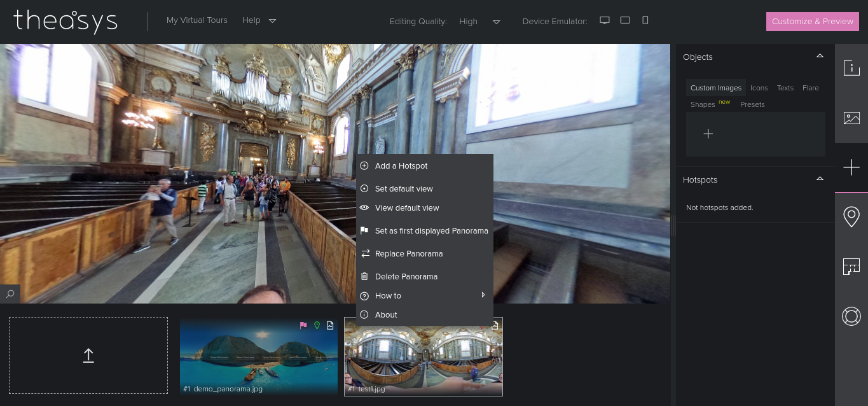Open the Help dropdown menu

tap(259, 20)
